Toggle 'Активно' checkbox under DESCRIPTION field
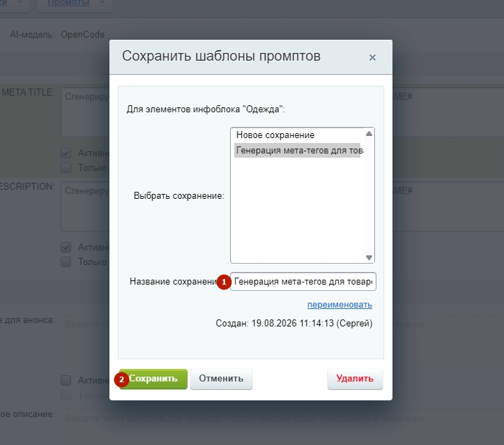The height and width of the screenshot is (445, 504). click(x=66, y=247)
